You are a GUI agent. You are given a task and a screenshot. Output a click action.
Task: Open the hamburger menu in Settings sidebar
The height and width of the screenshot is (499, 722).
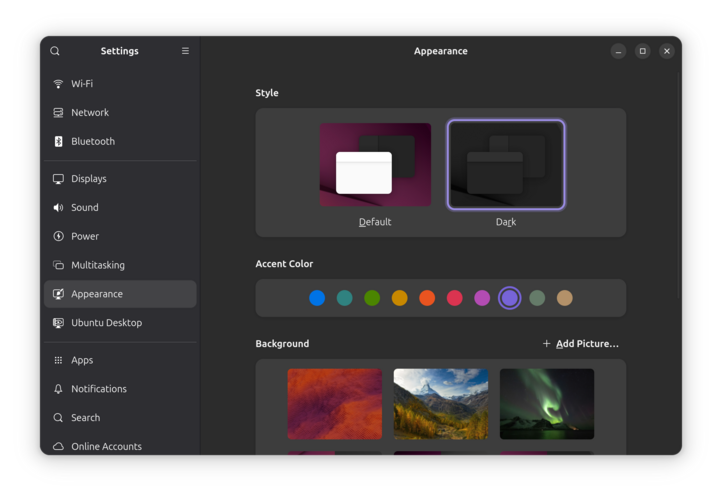185,51
